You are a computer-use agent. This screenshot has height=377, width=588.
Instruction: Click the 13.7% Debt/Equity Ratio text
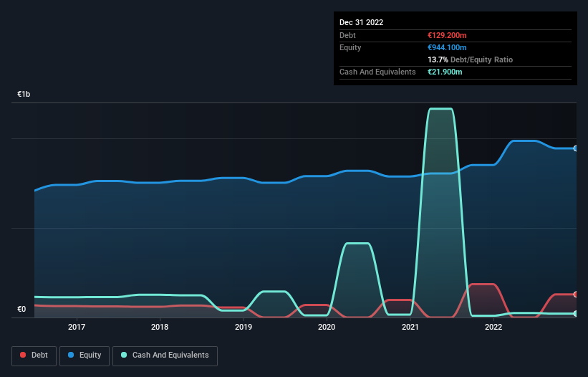[471, 59]
